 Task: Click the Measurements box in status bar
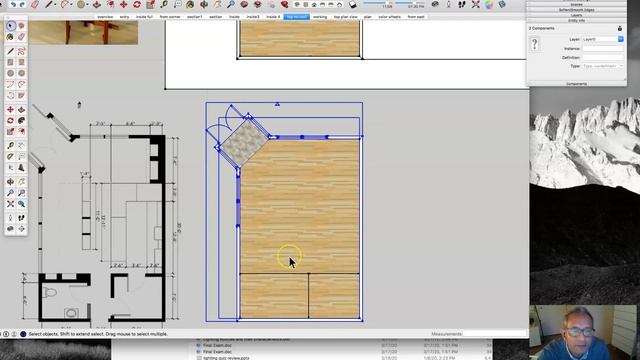point(495,334)
